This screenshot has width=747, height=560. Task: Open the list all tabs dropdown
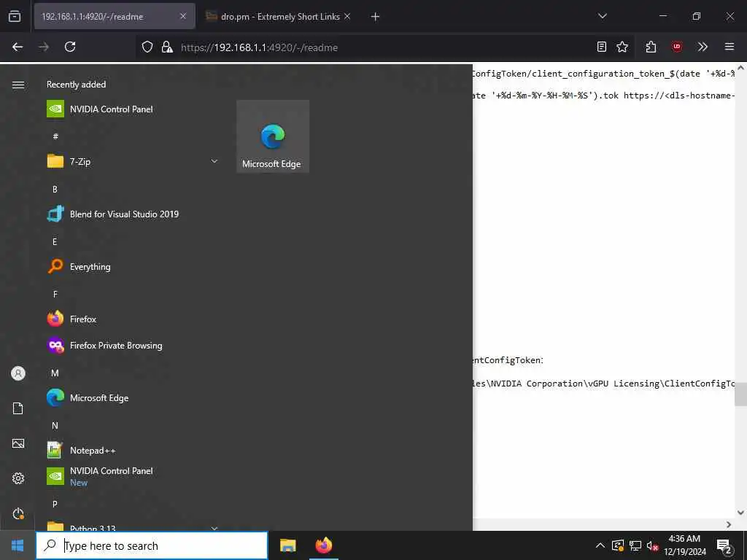602,16
